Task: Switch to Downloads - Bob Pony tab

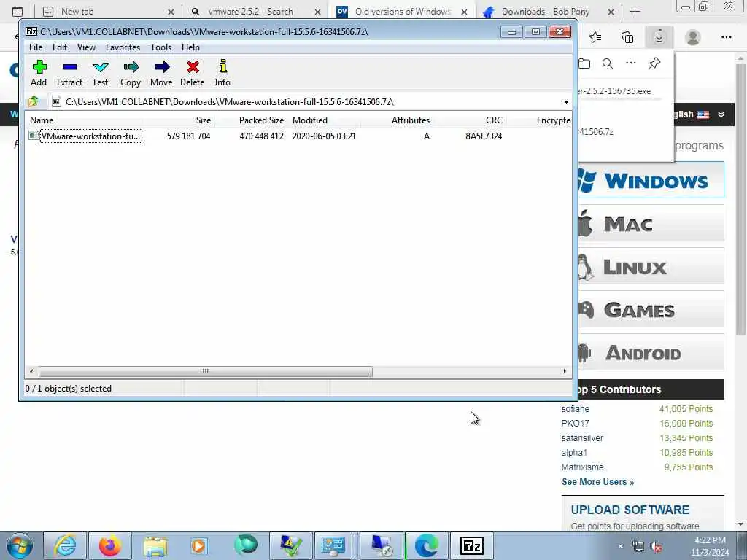Action: pos(549,12)
